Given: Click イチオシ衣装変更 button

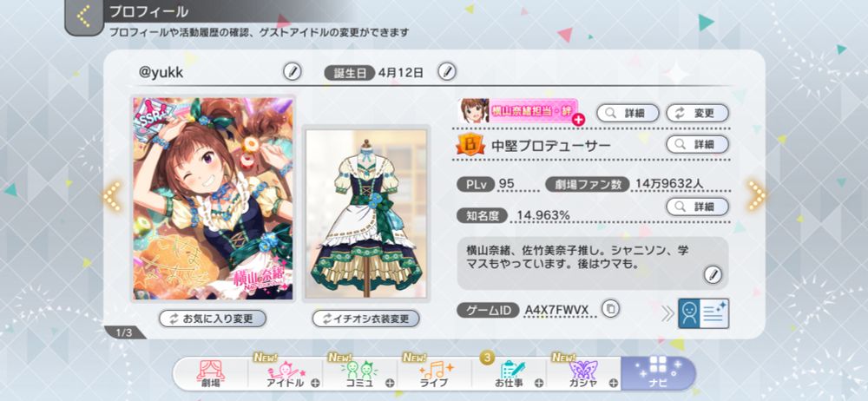Looking at the screenshot, I should pyautogui.click(x=366, y=319).
